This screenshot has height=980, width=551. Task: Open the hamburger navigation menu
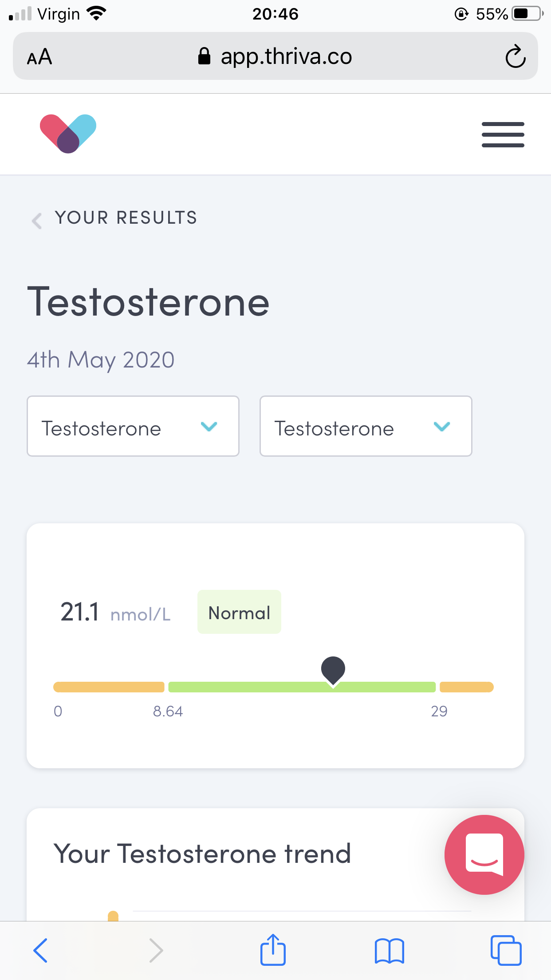point(503,134)
